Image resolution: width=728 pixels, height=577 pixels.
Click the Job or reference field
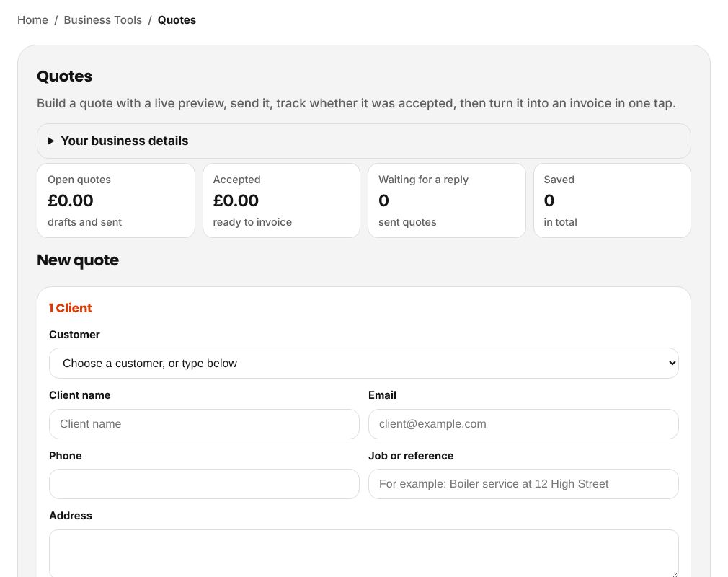(x=524, y=484)
